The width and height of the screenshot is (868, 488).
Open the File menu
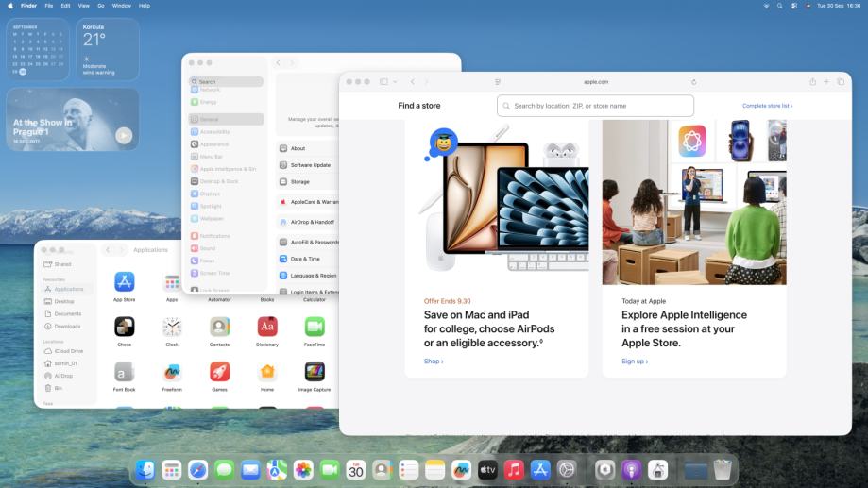pyautogui.click(x=49, y=6)
